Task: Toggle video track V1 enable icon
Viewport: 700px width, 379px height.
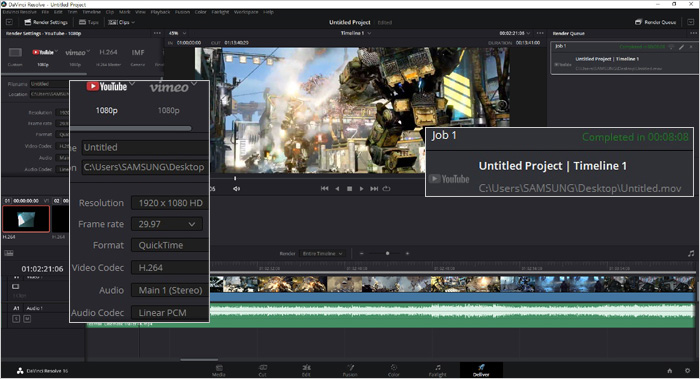Action: (16, 287)
